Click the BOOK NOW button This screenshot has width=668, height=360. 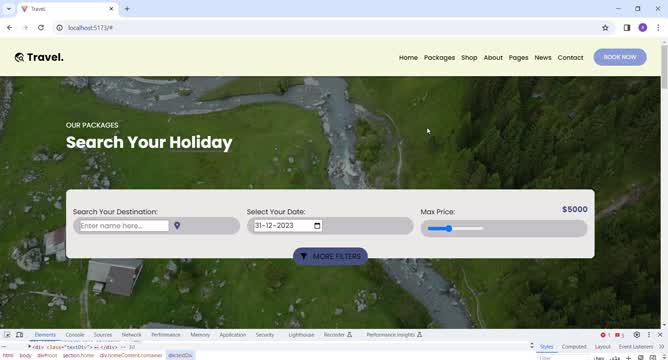[620, 57]
